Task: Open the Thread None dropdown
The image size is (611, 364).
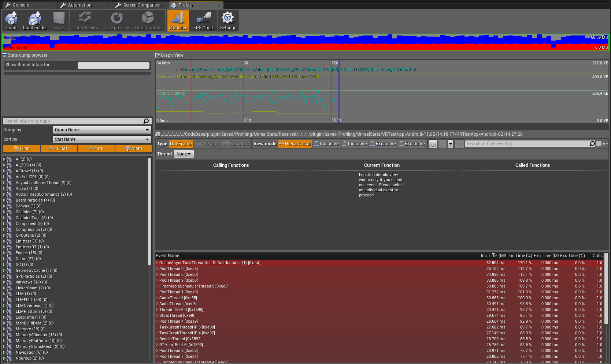Action: click(x=184, y=154)
